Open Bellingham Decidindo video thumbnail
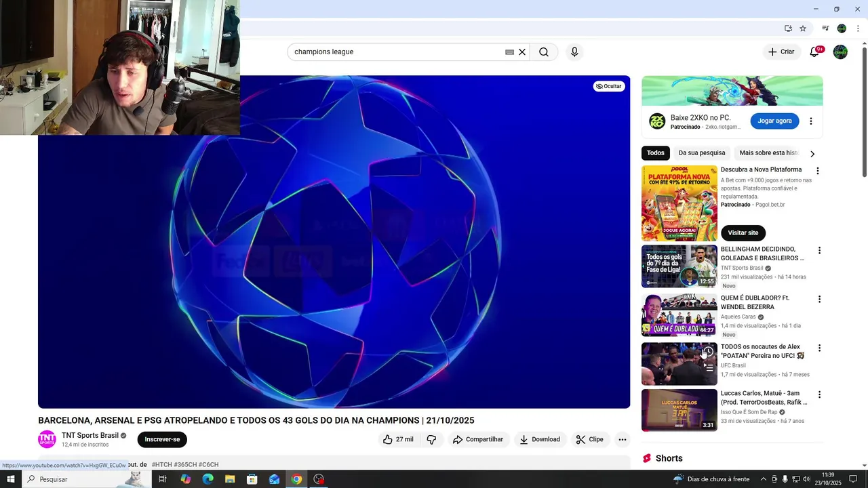 click(679, 266)
